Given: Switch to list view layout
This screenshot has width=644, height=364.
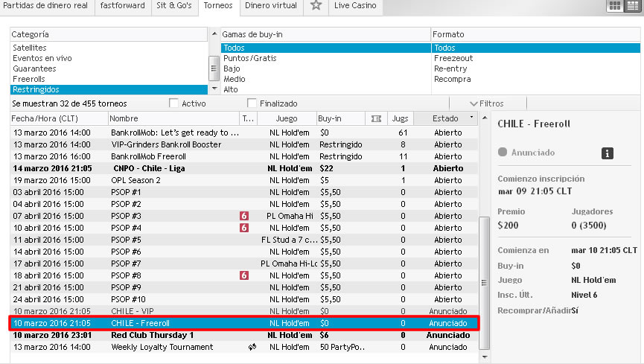Looking at the screenshot, I should (x=632, y=7).
